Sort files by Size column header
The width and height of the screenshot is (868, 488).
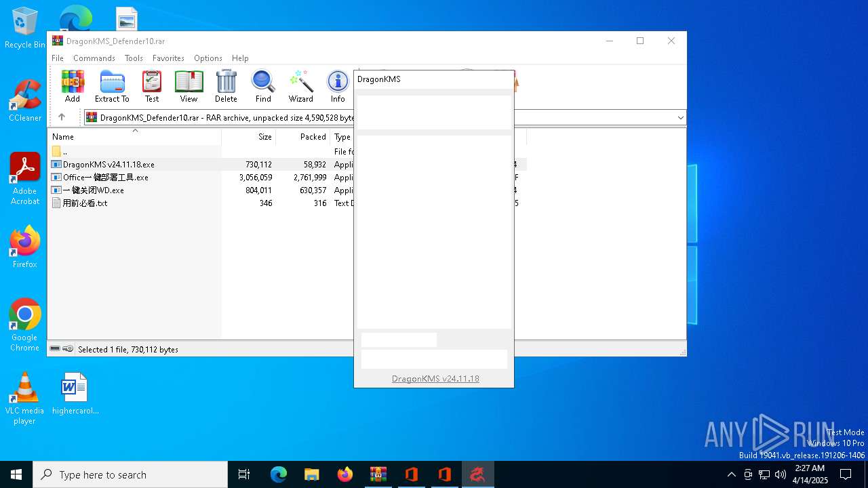tap(249, 137)
